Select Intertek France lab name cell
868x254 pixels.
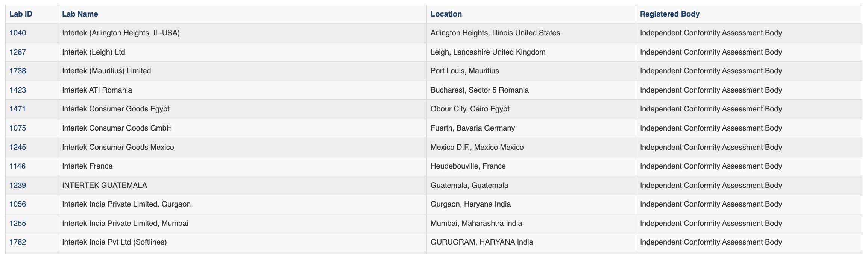242,166
